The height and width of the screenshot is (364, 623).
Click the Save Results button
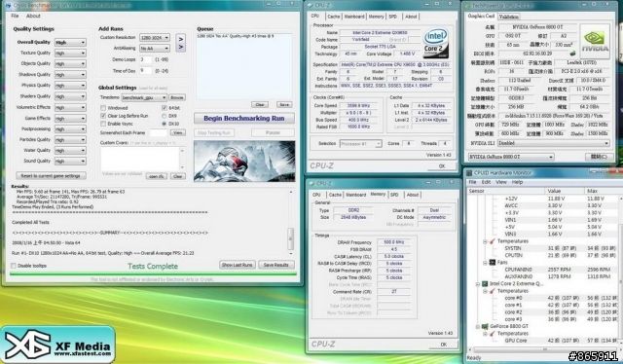tap(276, 265)
